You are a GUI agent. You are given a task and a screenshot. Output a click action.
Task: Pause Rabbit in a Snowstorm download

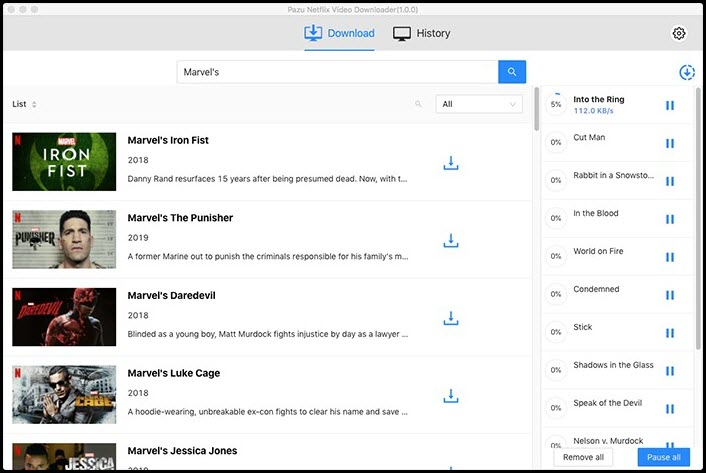tap(670, 181)
